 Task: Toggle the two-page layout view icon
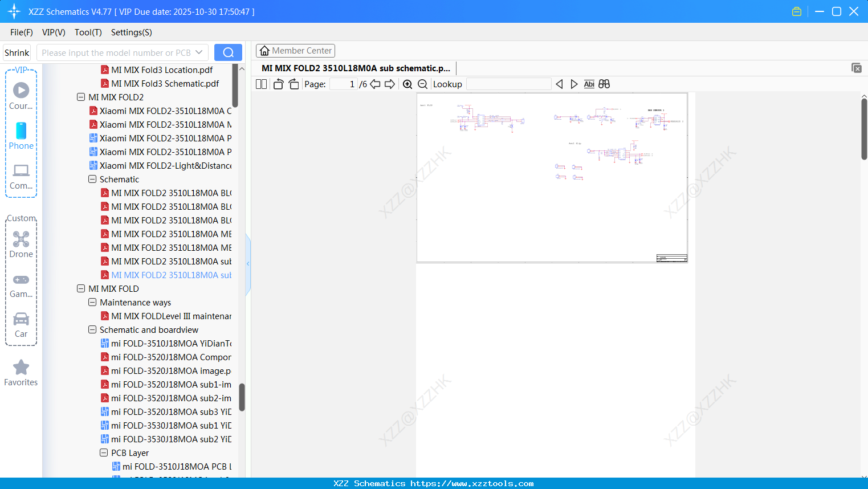261,84
